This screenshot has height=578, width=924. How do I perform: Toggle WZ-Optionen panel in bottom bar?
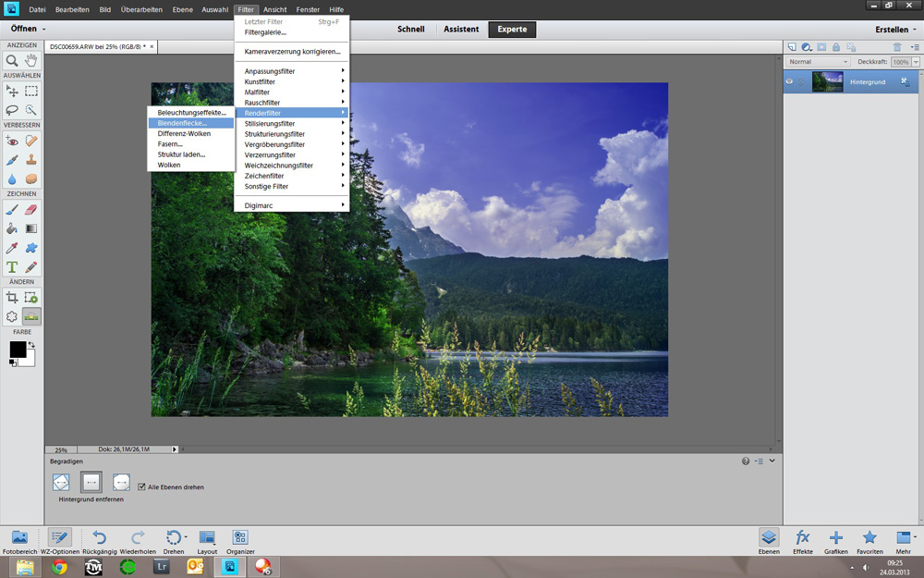point(60,540)
